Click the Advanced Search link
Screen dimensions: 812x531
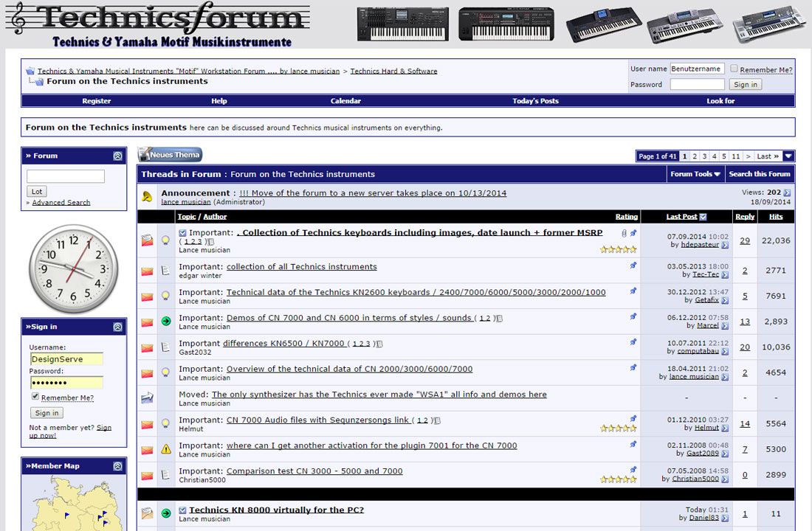pyautogui.click(x=61, y=203)
